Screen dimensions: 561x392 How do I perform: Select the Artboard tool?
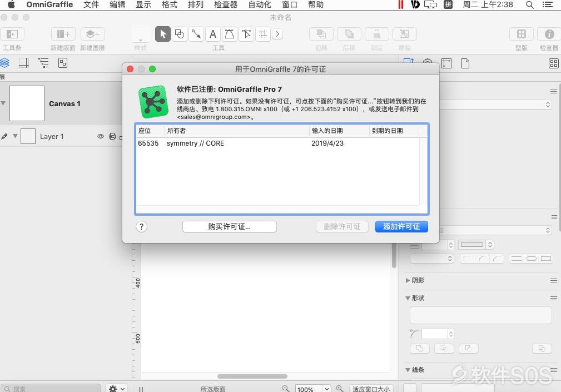[x=263, y=34]
